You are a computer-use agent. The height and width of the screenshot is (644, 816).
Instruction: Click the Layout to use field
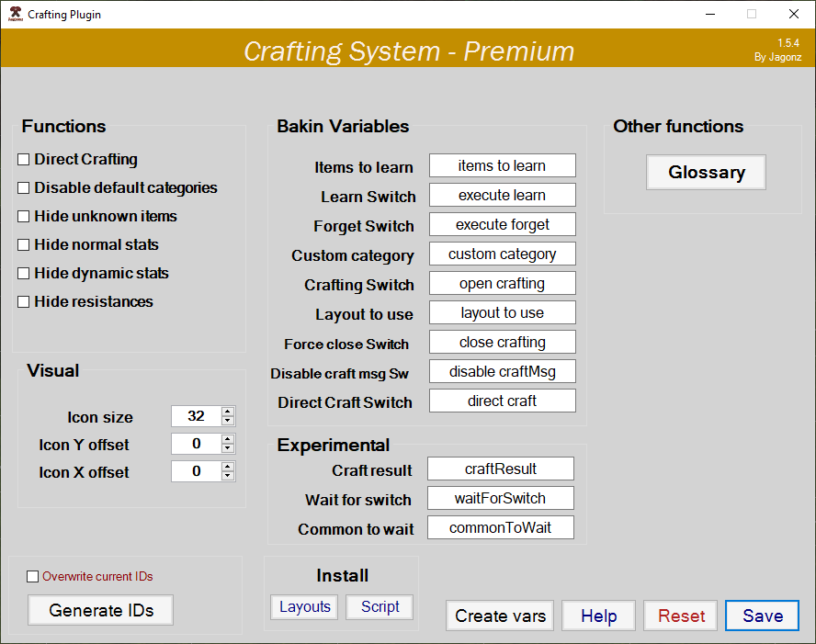point(503,312)
